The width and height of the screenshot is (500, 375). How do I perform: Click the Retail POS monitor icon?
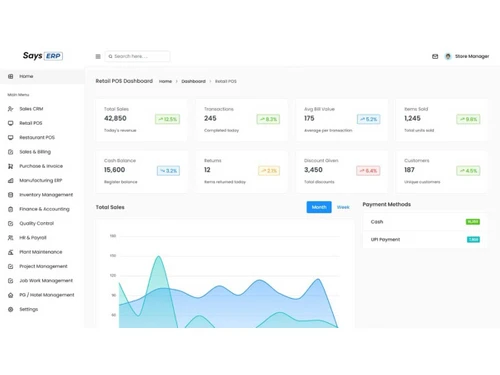click(11, 123)
